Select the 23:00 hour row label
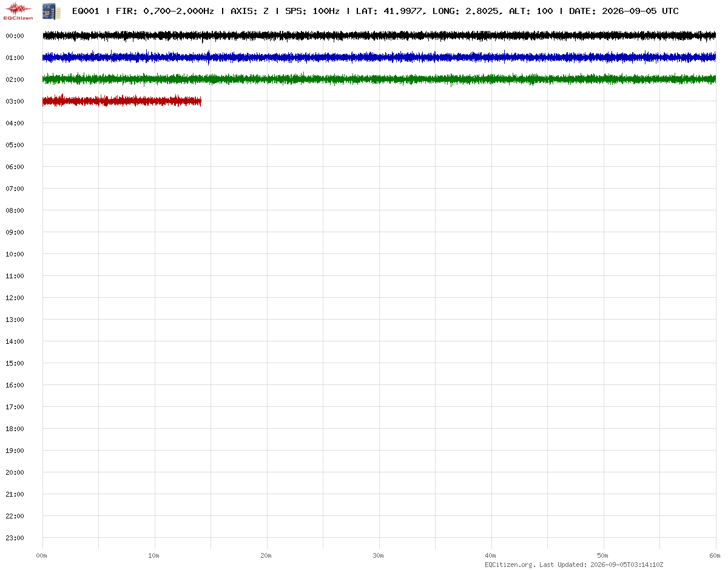 pos(14,538)
